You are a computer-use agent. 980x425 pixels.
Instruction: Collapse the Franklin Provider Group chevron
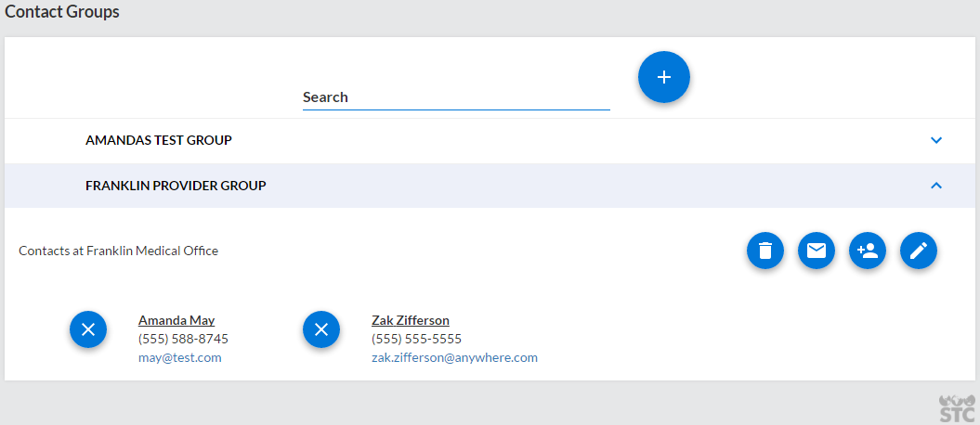[x=936, y=186]
